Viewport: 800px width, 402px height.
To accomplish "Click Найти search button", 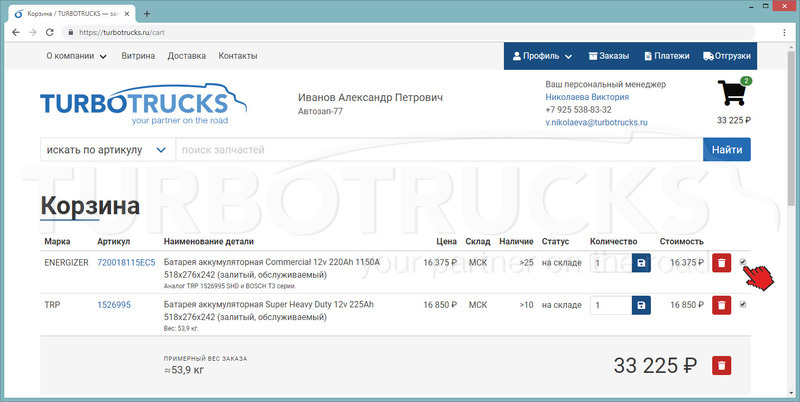I will point(727,149).
